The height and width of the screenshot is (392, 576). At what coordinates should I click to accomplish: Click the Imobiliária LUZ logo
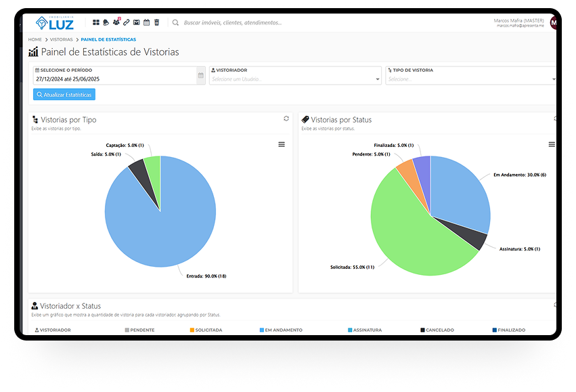coord(55,23)
